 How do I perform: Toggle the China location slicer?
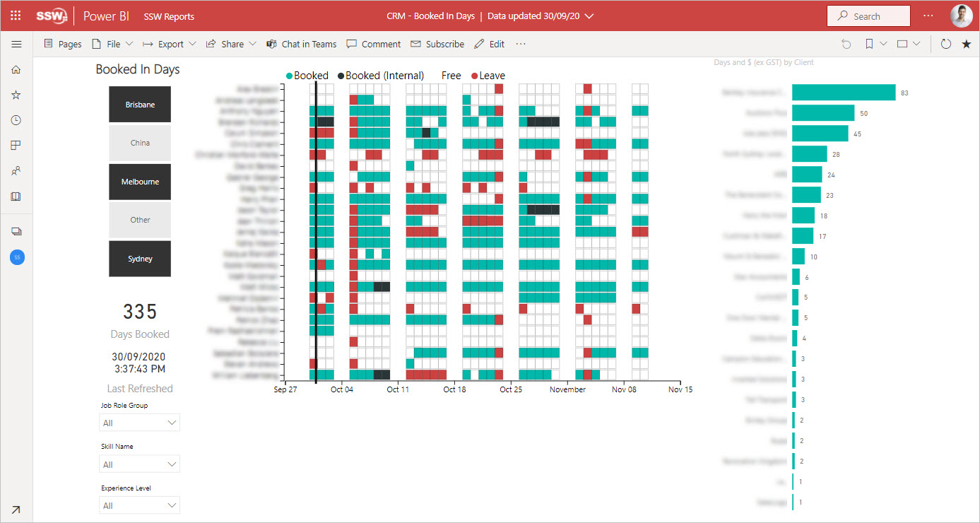[140, 143]
